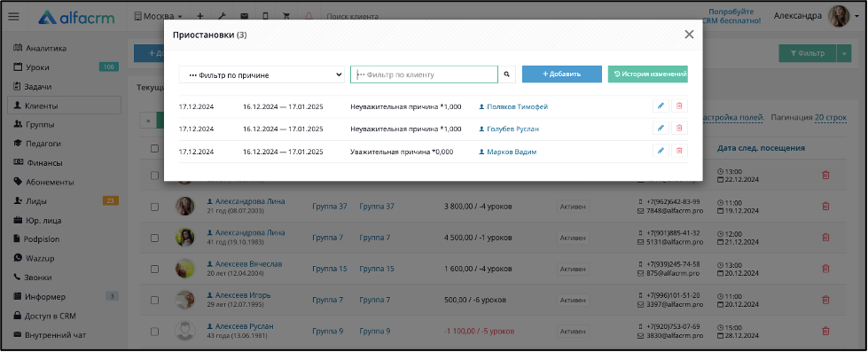Open the Фильтр по причине dropdown
The height and width of the screenshot is (352, 868).
coord(262,74)
